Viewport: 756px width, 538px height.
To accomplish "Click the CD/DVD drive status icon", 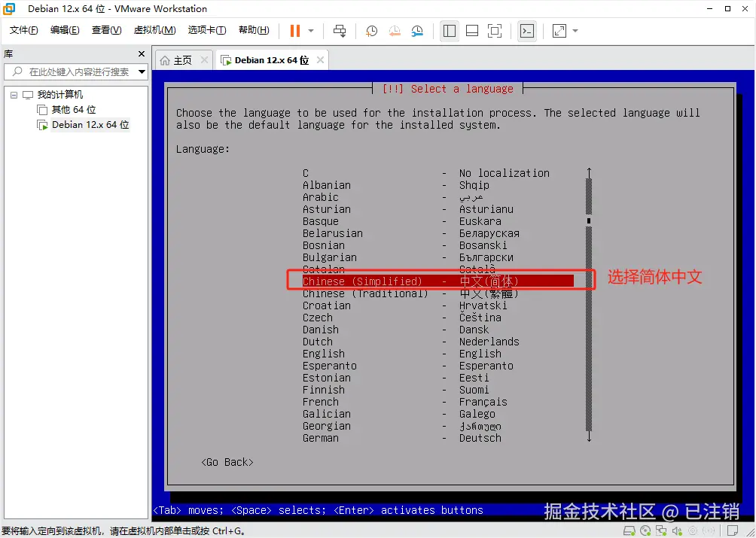I will tap(645, 530).
